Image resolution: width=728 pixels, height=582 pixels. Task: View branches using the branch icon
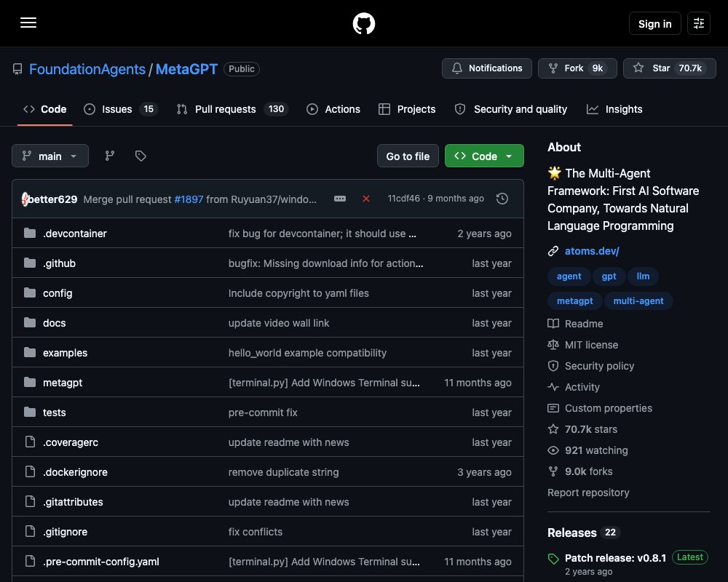[x=110, y=156]
